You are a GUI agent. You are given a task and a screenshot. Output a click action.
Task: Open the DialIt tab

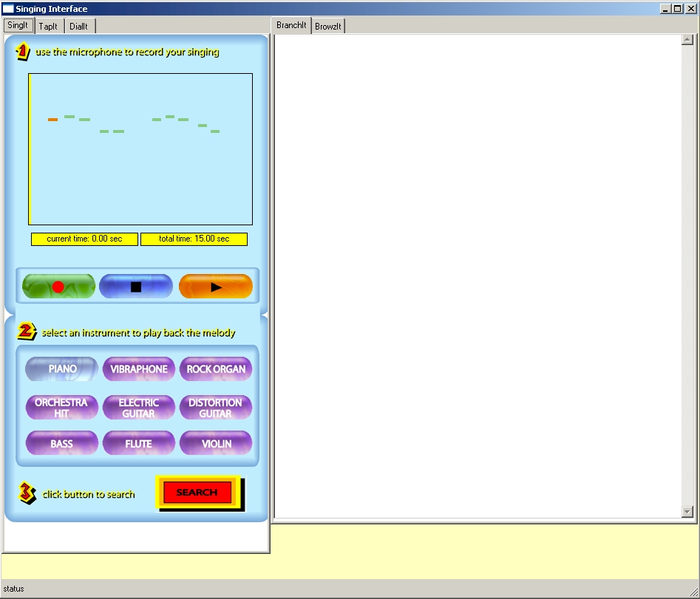(x=78, y=27)
